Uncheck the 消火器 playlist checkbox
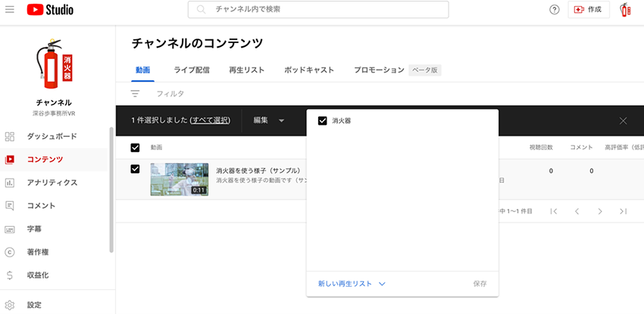 coord(323,120)
